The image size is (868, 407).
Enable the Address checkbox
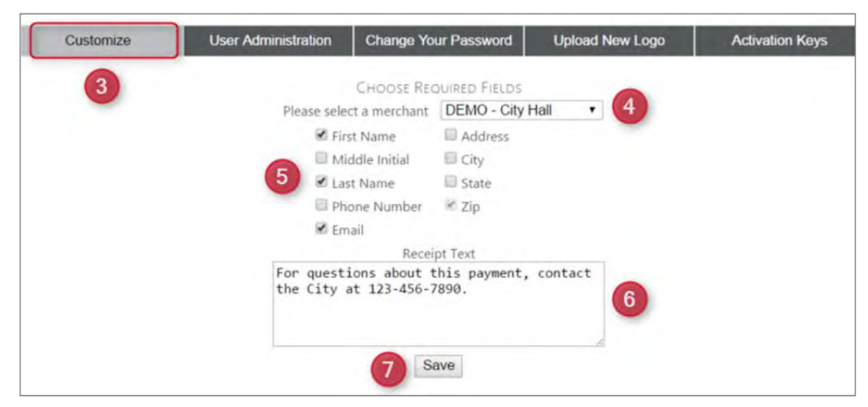451,135
